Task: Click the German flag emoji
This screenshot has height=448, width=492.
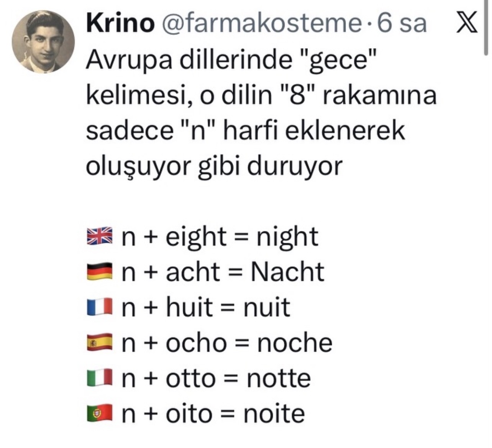Action: point(100,271)
